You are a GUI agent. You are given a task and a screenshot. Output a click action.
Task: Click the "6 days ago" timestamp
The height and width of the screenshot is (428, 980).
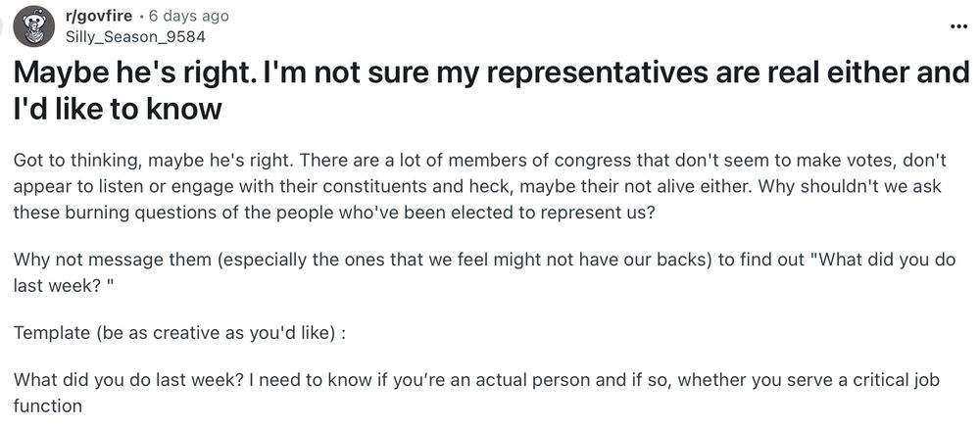point(194,18)
